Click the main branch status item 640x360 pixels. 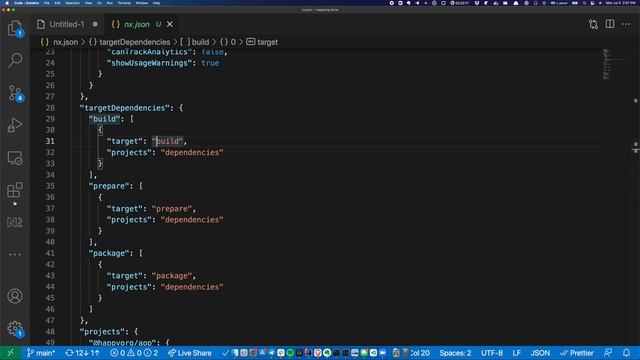click(x=40, y=353)
